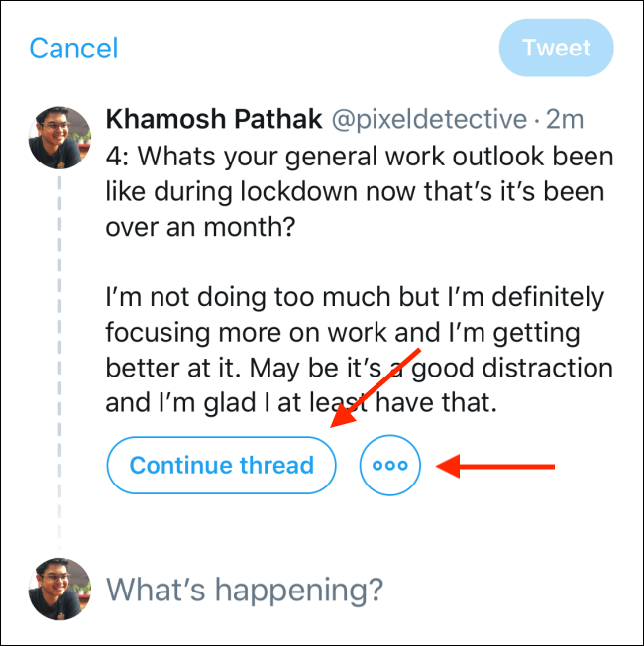Click the dashed thread connector line

59,347
